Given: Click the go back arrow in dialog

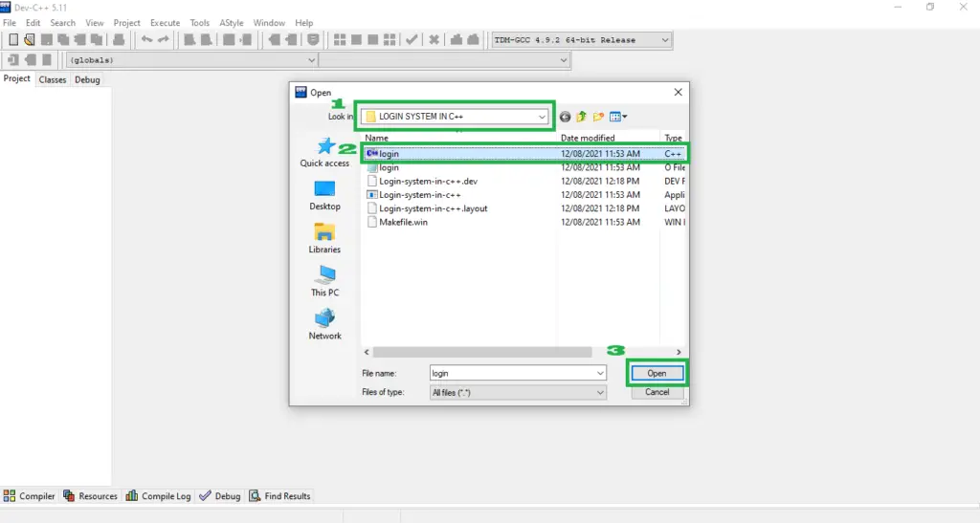Looking at the screenshot, I should (565, 117).
